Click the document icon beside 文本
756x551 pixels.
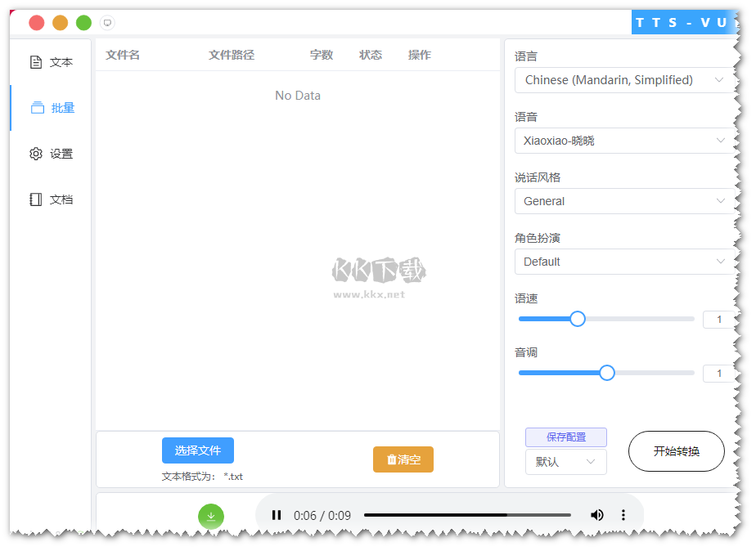point(35,62)
